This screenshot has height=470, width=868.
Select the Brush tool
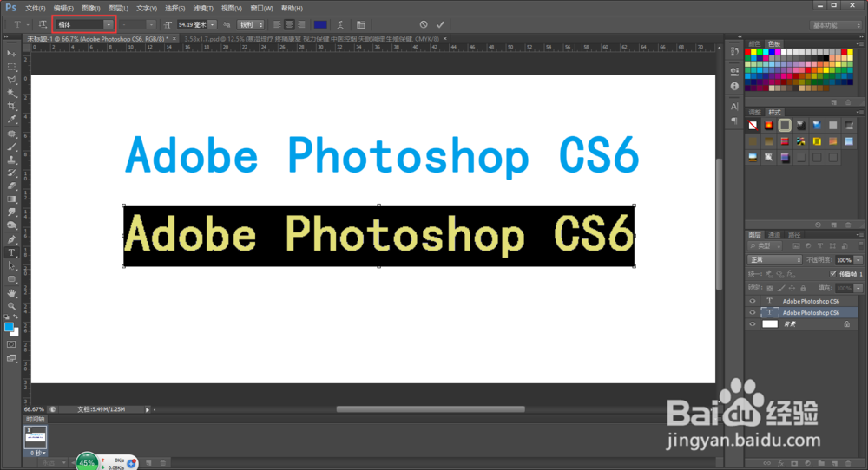(11, 147)
